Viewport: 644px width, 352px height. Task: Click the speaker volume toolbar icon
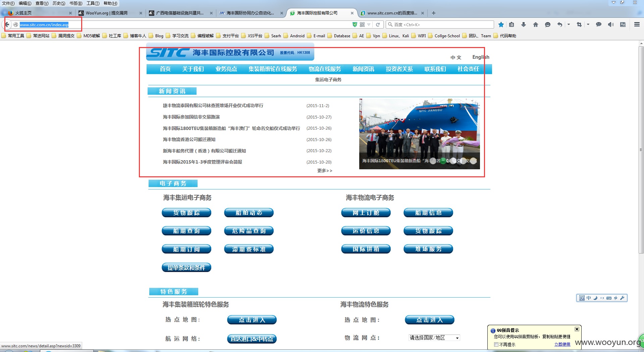pyautogui.click(x=611, y=25)
